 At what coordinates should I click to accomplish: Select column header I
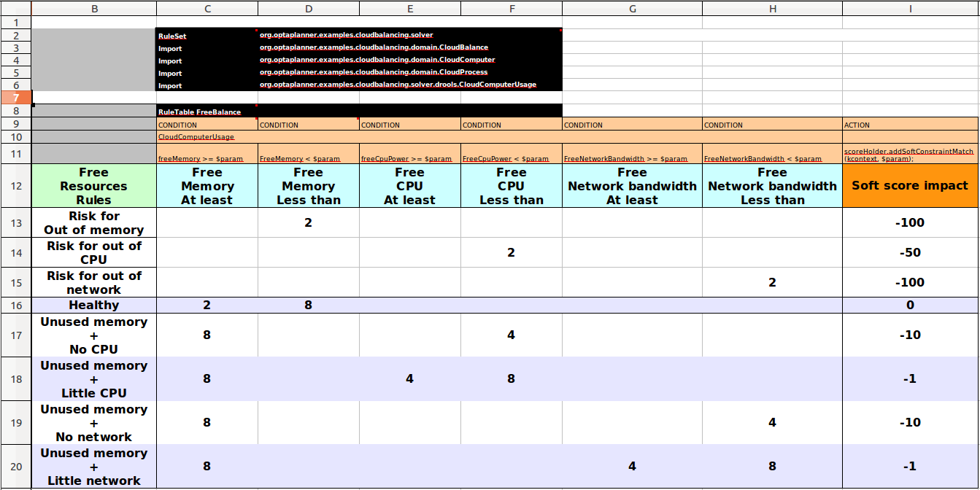[910, 8]
